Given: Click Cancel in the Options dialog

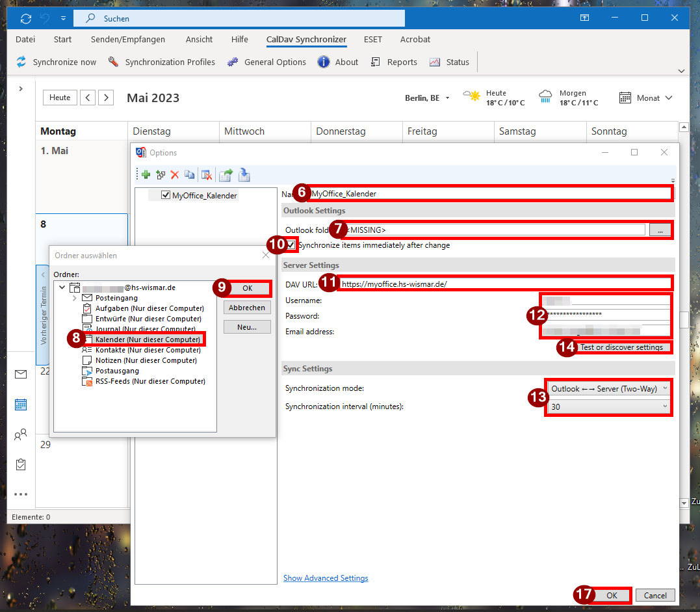Looking at the screenshot, I should click(x=655, y=596).
